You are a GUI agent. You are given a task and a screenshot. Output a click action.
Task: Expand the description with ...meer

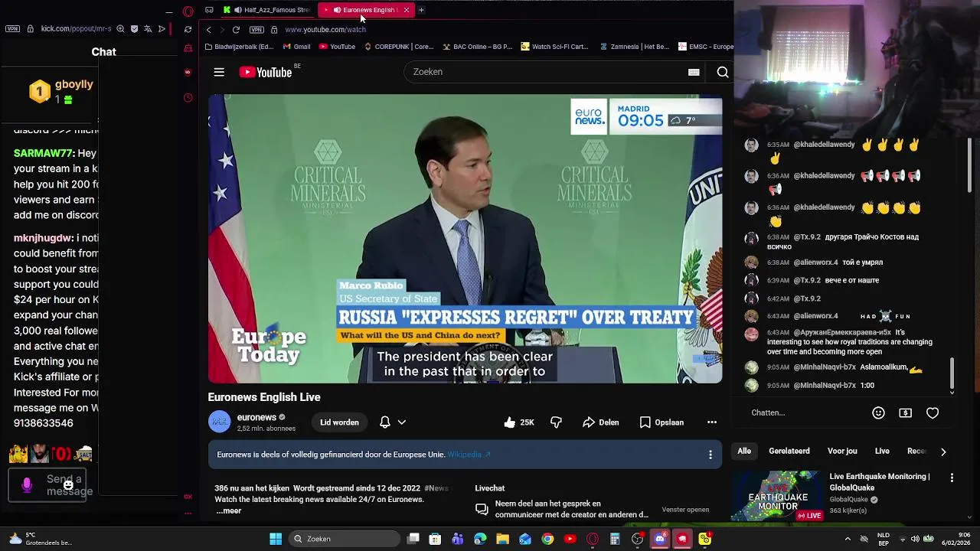click(x=228, y=510)
